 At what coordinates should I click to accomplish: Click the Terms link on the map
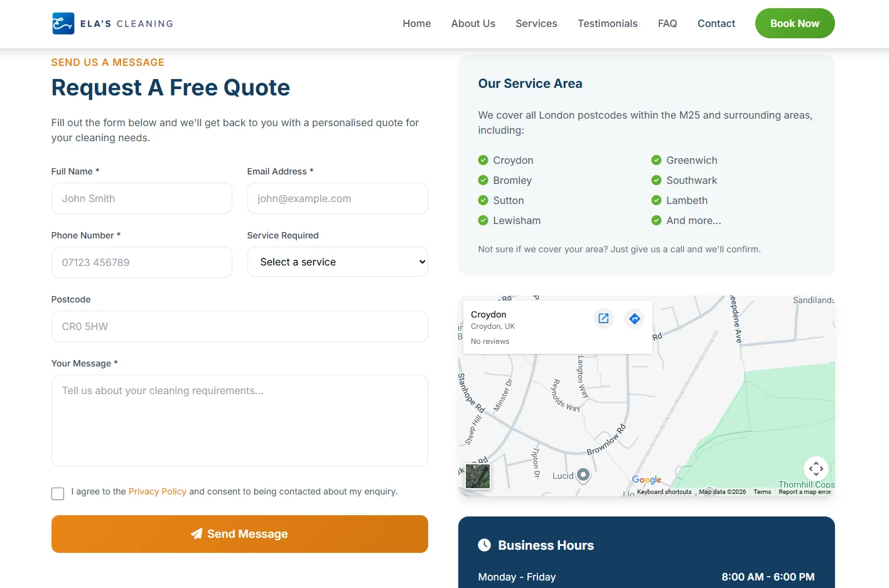(x=762, y=492)
